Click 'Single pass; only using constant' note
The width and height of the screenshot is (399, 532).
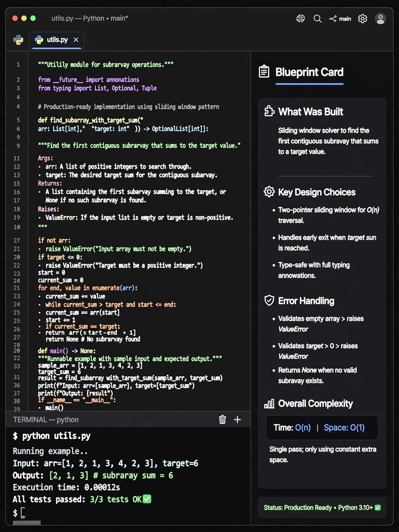[x=323, y=454]
